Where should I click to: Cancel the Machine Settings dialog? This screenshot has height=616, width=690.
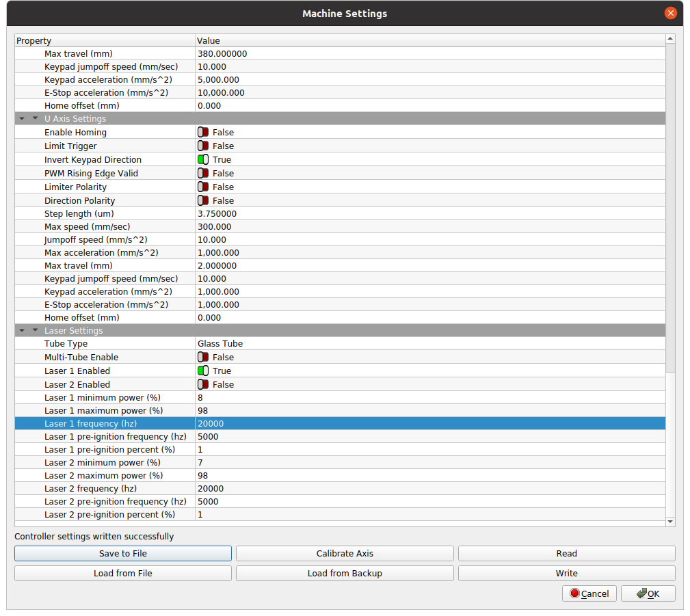(x=589, y=593)
